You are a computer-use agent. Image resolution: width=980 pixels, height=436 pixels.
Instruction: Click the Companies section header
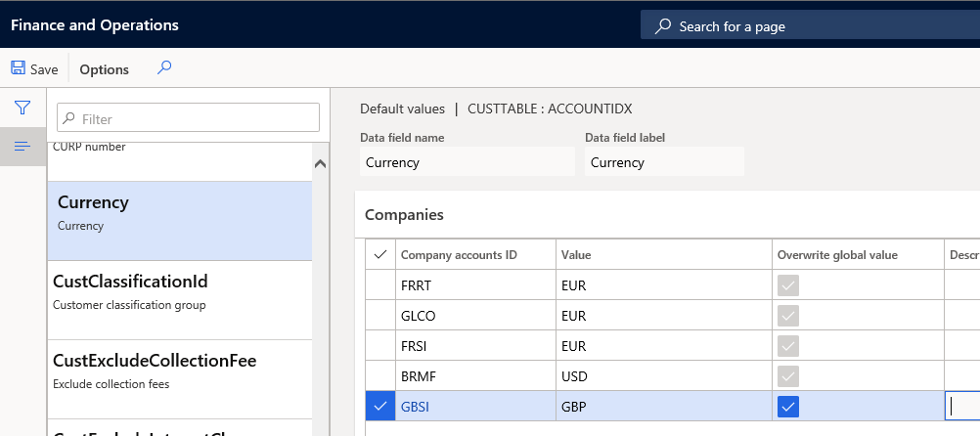click(404, 215)
